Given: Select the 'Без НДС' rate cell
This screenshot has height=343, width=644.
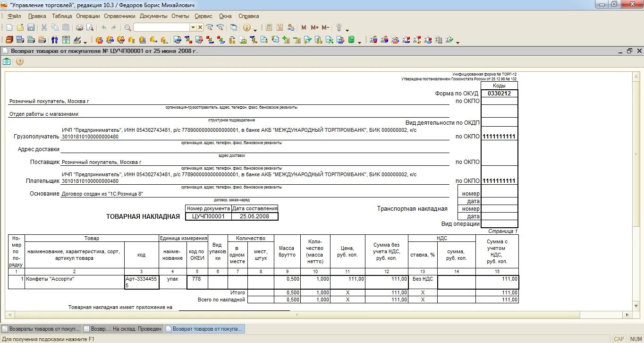Looking at the screenshot, I should point(423,282).
